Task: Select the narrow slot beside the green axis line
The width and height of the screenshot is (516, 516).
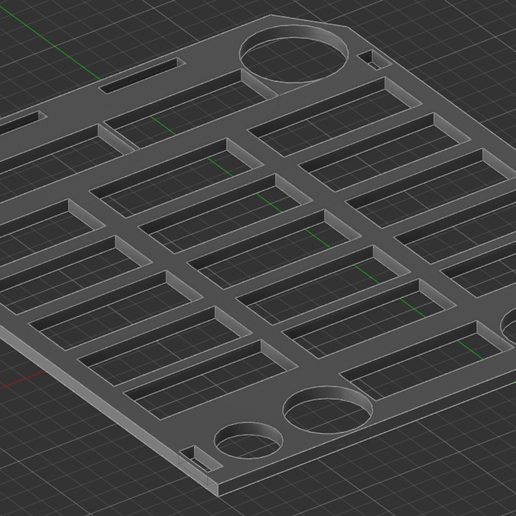Action: (x=142, y=76)
